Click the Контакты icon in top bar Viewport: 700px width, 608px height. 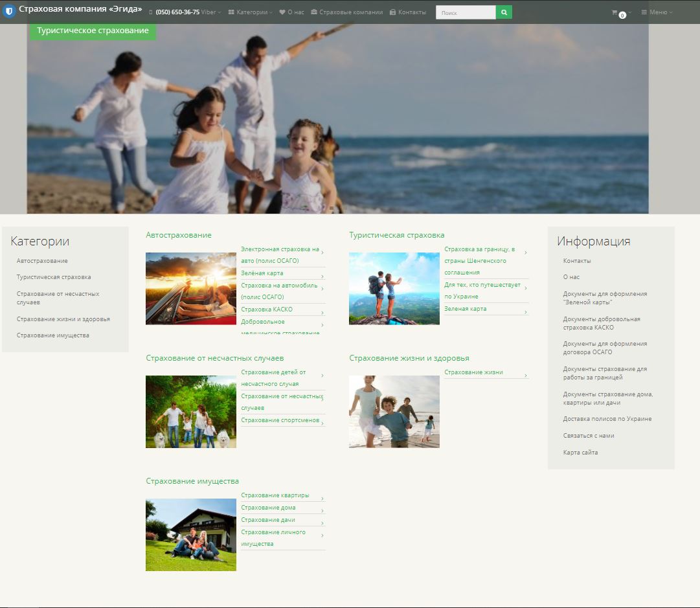pos(393,12)
